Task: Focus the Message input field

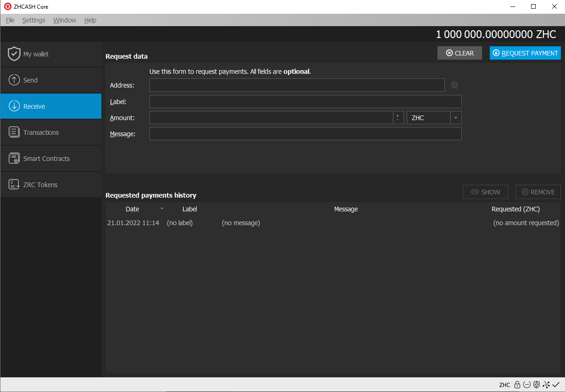Action: point(305,134)
